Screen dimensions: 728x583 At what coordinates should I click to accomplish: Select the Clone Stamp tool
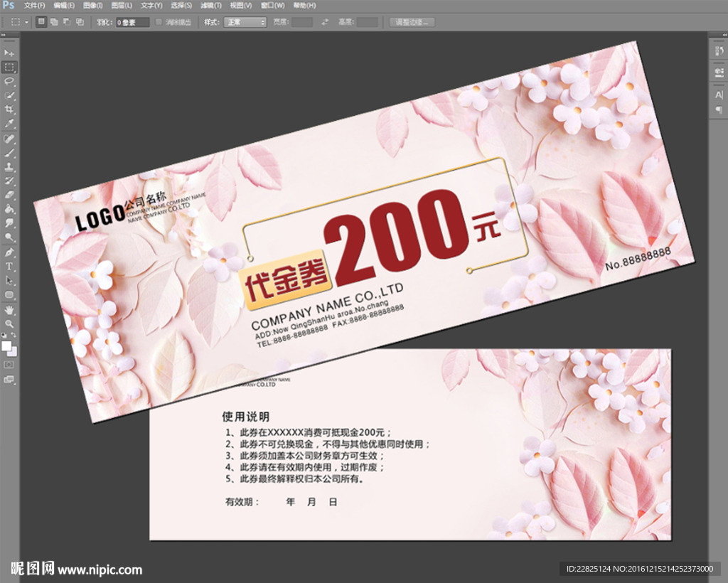point(9,166)
